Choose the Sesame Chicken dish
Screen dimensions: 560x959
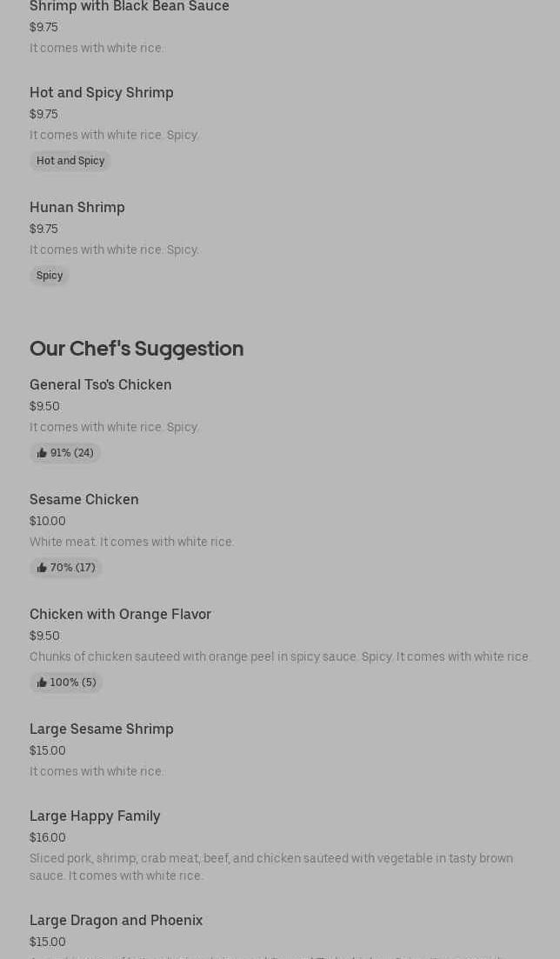click(84, 499)
